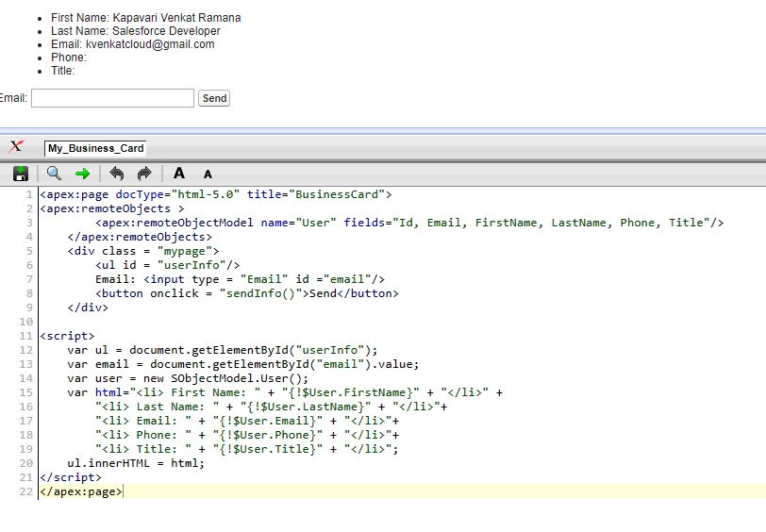Click line number 1 in the gutter
The width and height of the screenshot is (766, 532).
(29, 194)
